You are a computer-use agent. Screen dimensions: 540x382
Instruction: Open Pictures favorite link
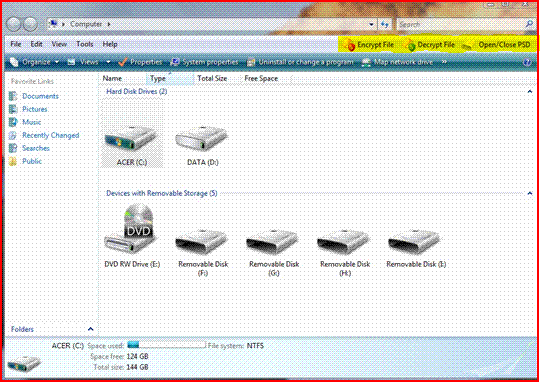34,109
